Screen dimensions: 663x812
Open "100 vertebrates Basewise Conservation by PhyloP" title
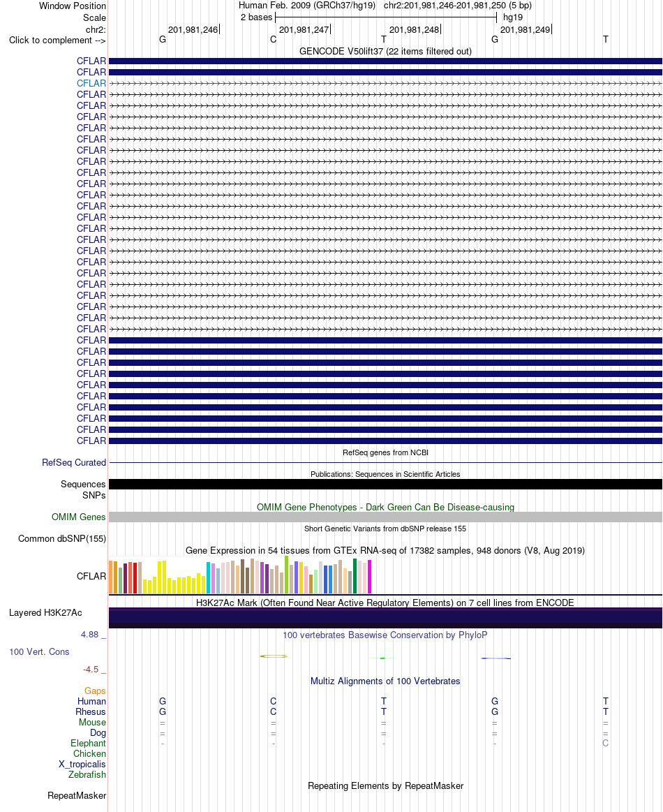click(x=385, y=635)
